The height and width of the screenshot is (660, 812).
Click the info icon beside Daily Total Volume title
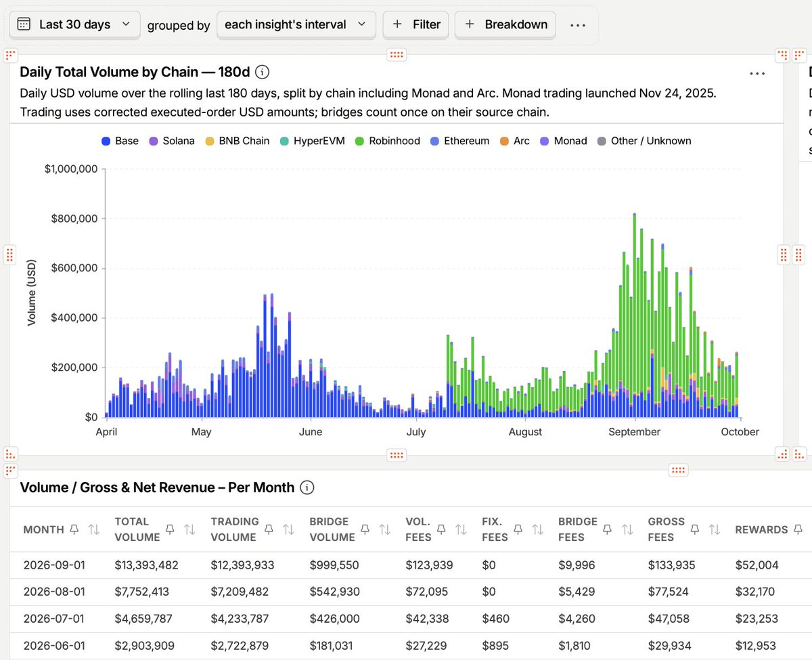point(263,72)
